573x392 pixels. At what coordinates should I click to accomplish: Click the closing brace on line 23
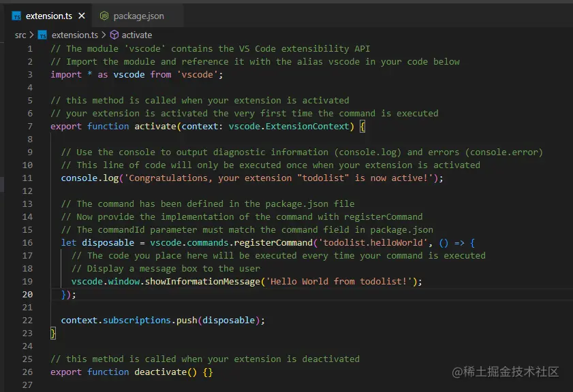(53, 333)
